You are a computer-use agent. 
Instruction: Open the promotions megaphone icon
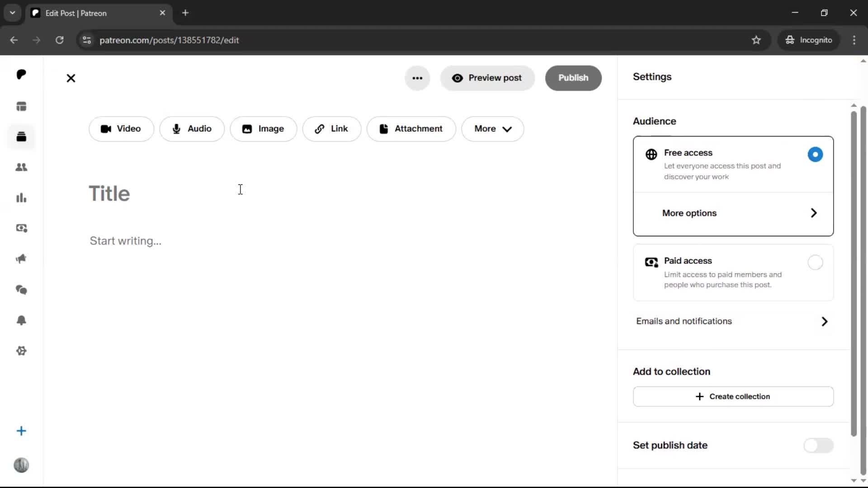click(x=21, y=259)
